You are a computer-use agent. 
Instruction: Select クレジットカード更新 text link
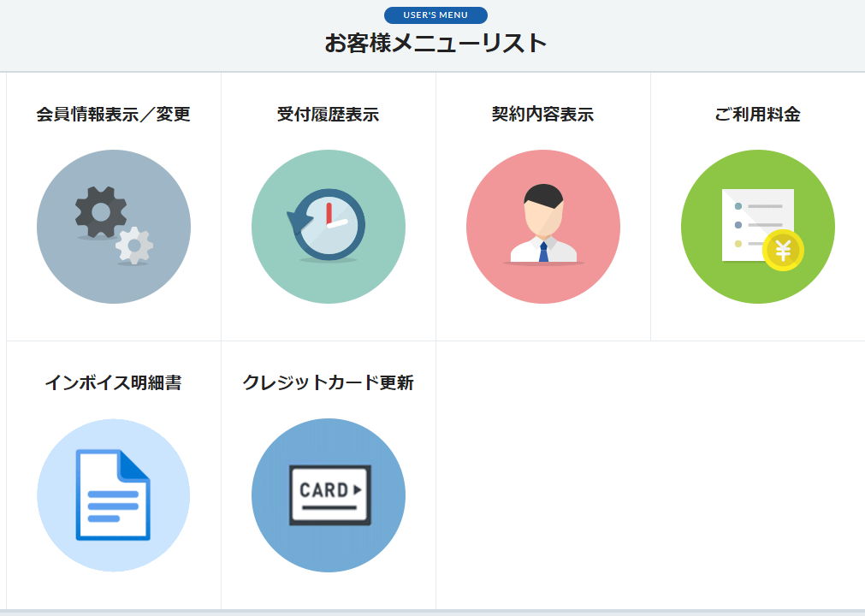click(x=329, y=383)
